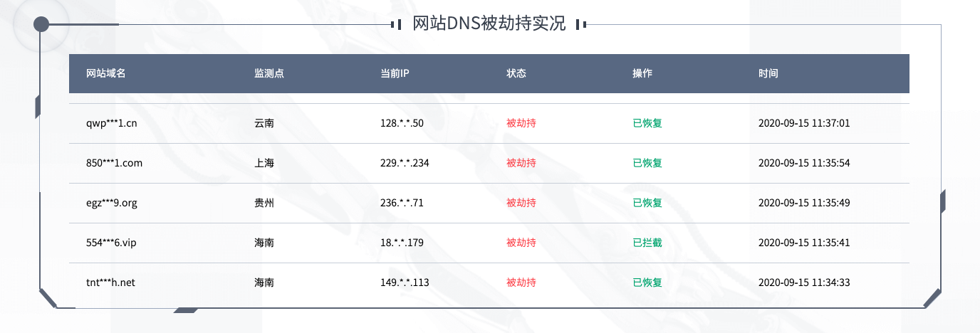Image resolution: width=980 pixels, height=333 pixels.
Task: Click the 时间 column header
Action: pyautogui.click(x=768, y=73)
